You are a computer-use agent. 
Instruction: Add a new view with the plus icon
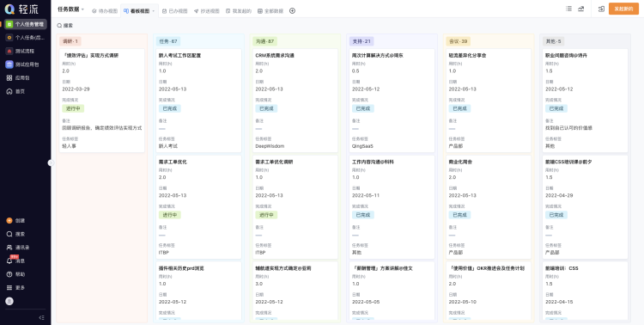coord(293,10)
